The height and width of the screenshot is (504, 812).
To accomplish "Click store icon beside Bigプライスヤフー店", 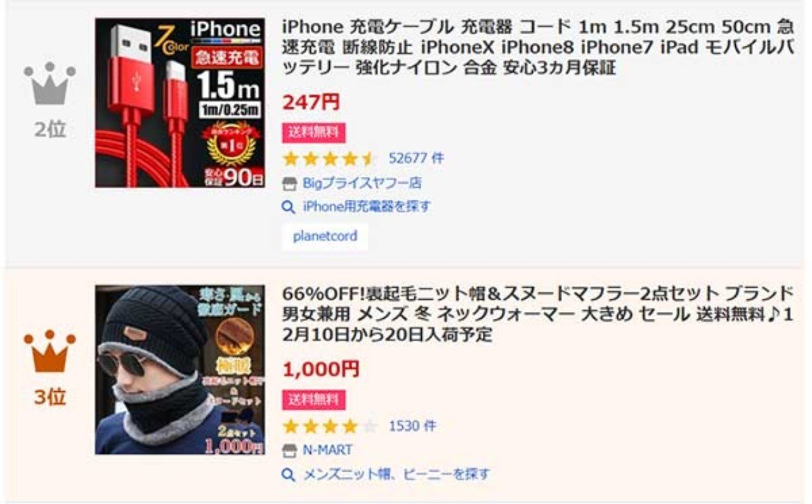I will pos(289,184).
